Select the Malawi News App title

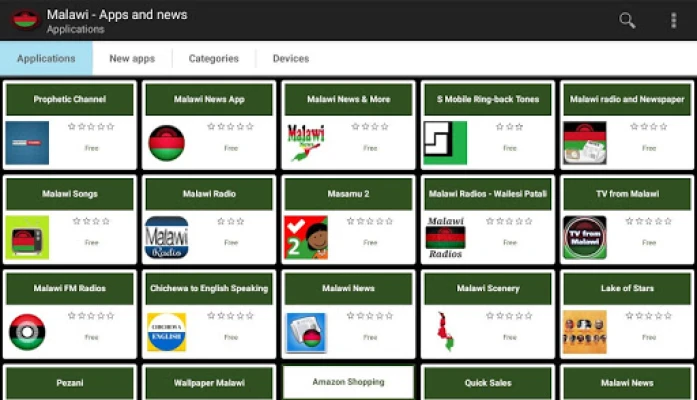[x=209, y=100]
